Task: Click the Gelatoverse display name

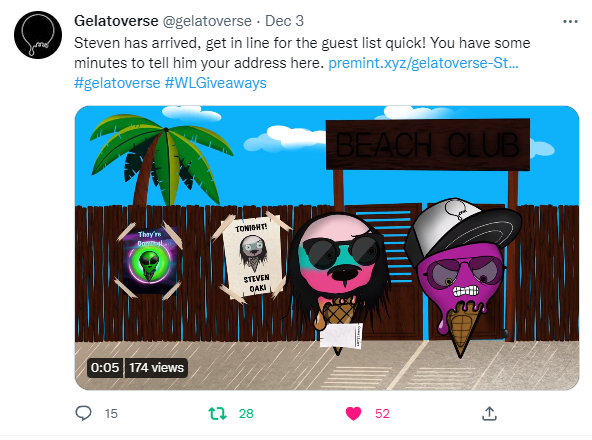Action: [x=116, y=21]
